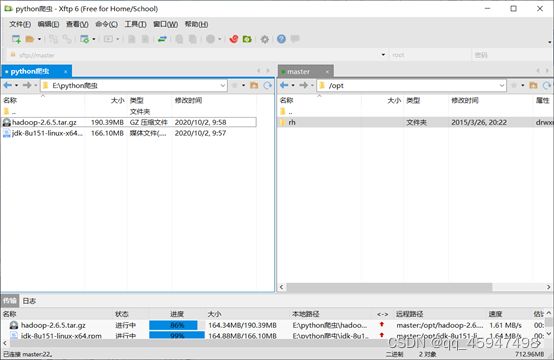Click the grayed chat feedback icon
The image size is (554, 360).
point(295,39)
